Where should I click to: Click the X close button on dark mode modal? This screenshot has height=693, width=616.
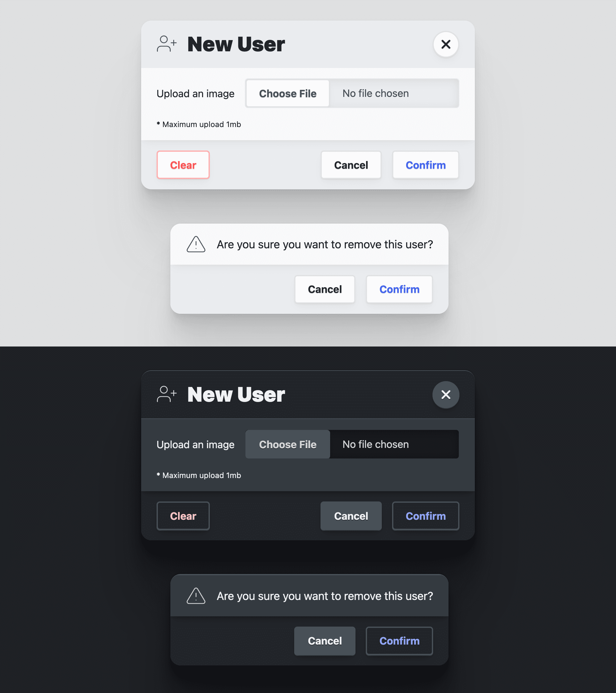[446, 395]
